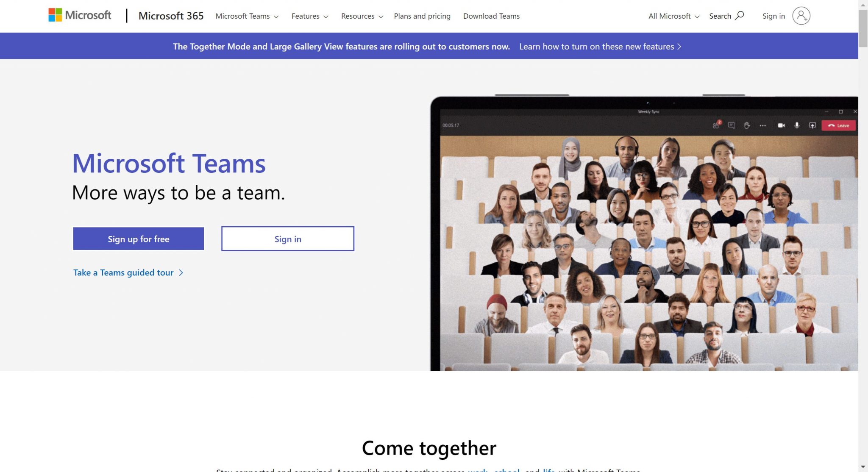Click the Search magnifier icon top-right
The image size is (868, 472).
pos(740,16)
